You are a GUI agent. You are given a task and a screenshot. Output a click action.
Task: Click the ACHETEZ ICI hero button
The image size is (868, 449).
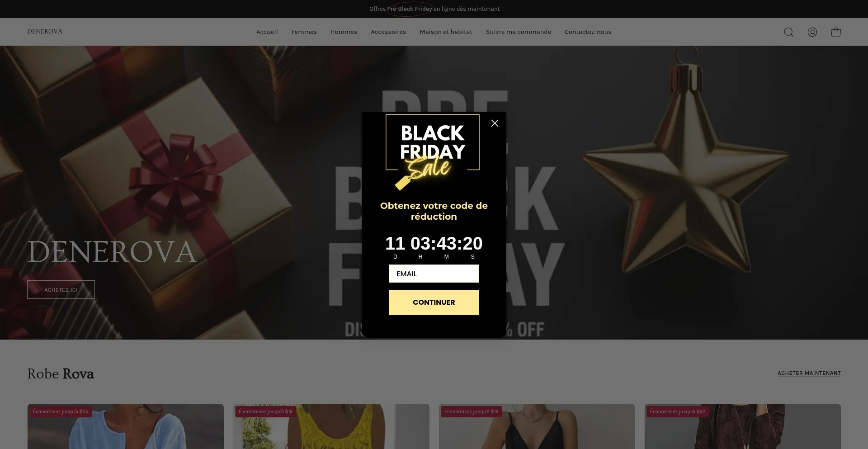point(61,290)
